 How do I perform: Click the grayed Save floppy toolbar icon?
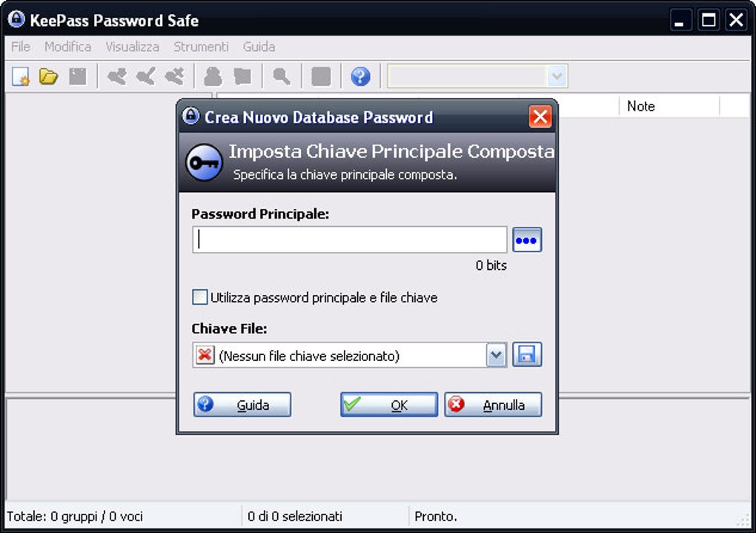click(x=78, y=76)
